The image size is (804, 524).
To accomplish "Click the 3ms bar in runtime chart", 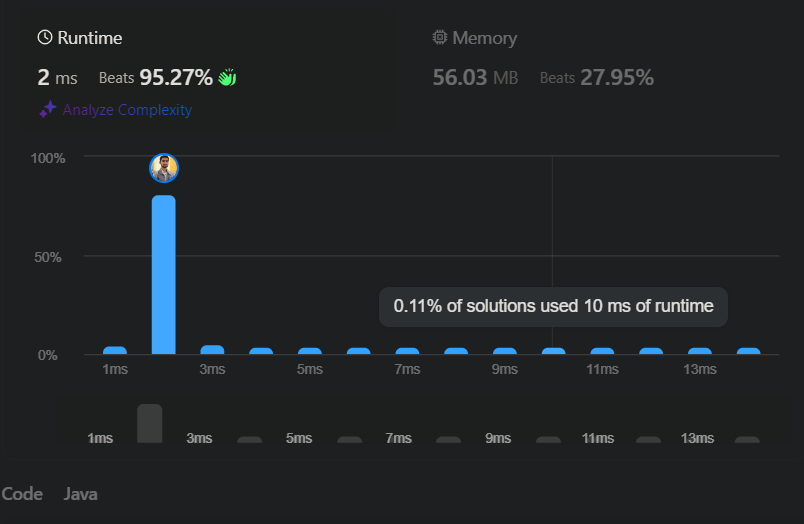I will tap(212, 350).
